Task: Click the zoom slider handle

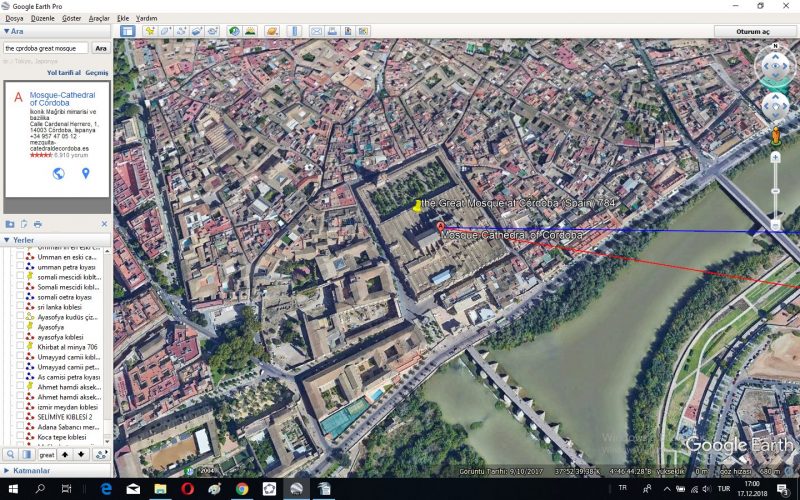Action: pos(776,191)
